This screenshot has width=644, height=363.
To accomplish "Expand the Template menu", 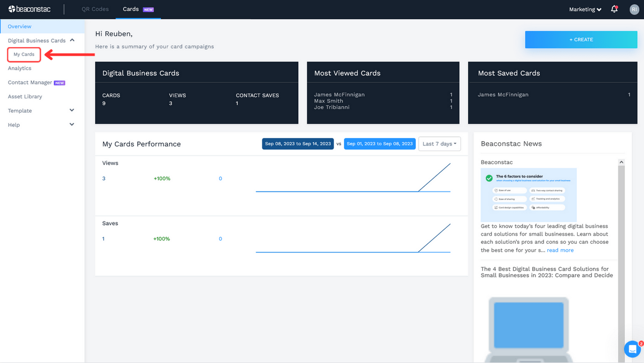I will tap(72, 111).
